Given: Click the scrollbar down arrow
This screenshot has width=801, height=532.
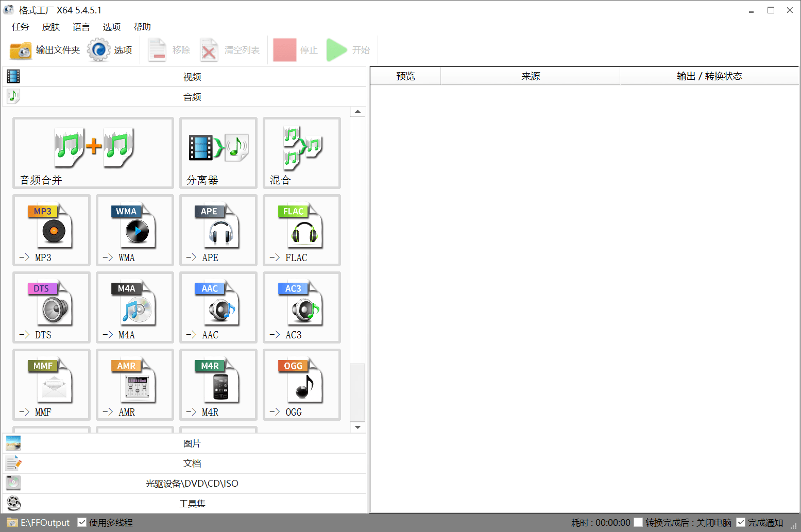Looking at the screenshot, I should pos(357,427).
